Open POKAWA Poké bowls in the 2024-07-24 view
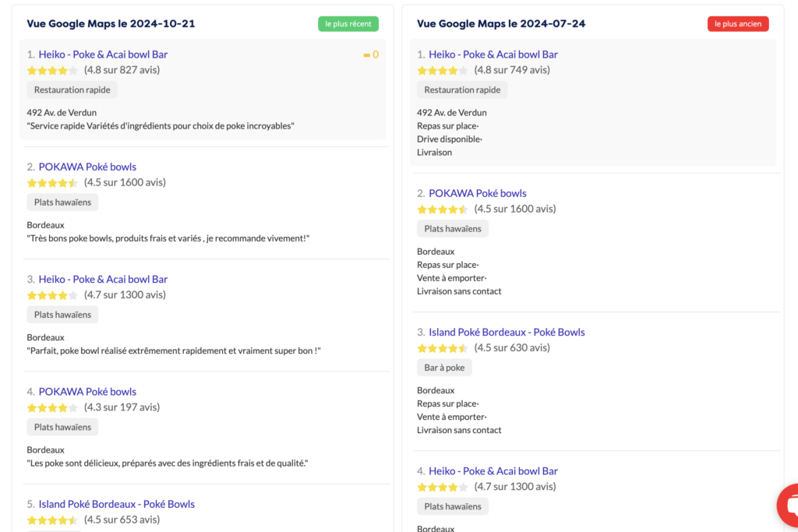798x532 pixels. [x=478, y=193]
